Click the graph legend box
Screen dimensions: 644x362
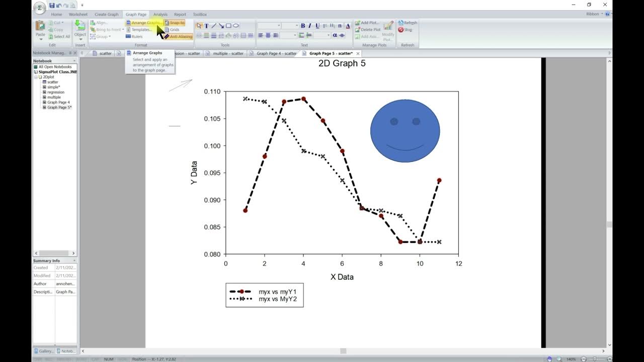click(x=265, y=295)
